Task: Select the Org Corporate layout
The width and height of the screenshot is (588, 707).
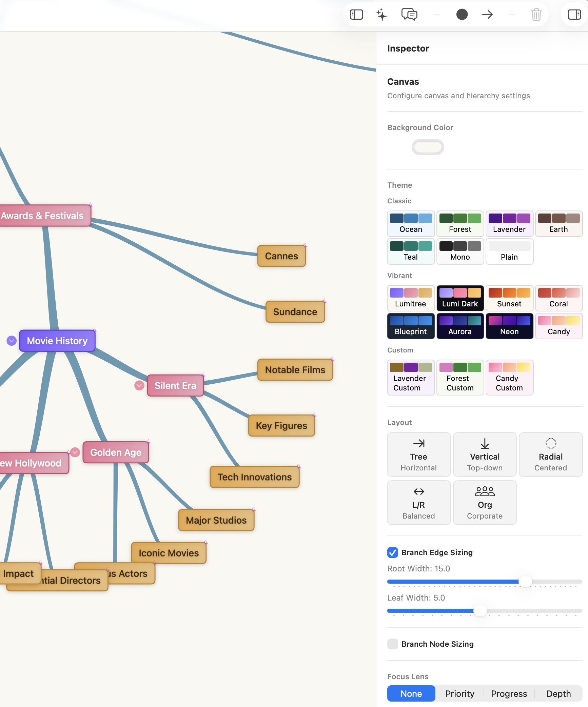Action: pyautogui.click(x=485, y=503)
